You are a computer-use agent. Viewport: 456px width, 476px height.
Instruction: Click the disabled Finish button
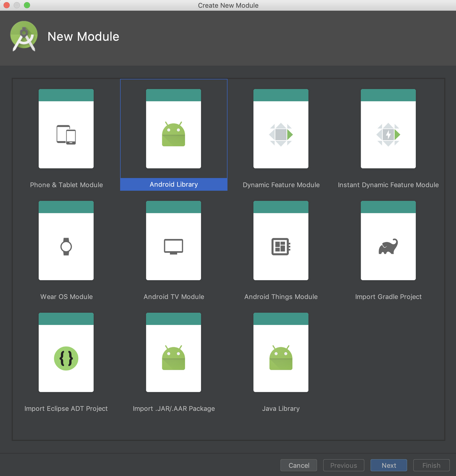431,465
